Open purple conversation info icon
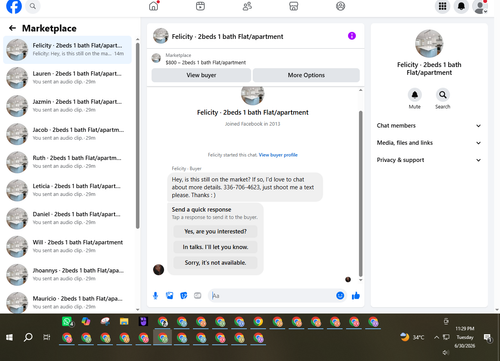 pyautogui.click(x=352, y=36)
